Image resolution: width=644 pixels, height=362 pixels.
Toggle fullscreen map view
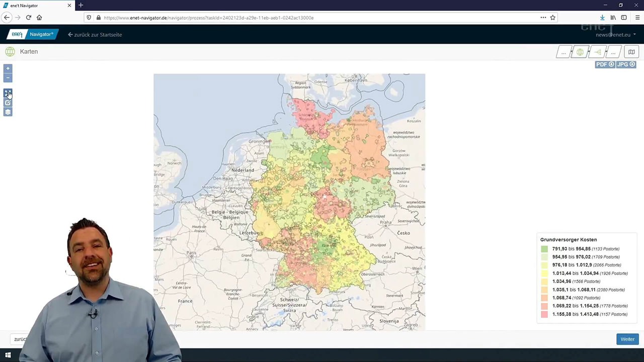coord(8,94)
